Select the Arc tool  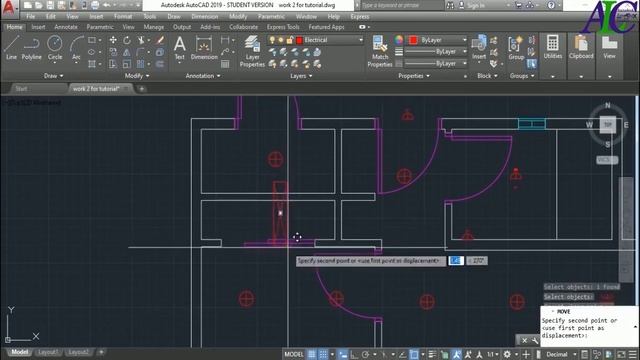coord(76,48)
